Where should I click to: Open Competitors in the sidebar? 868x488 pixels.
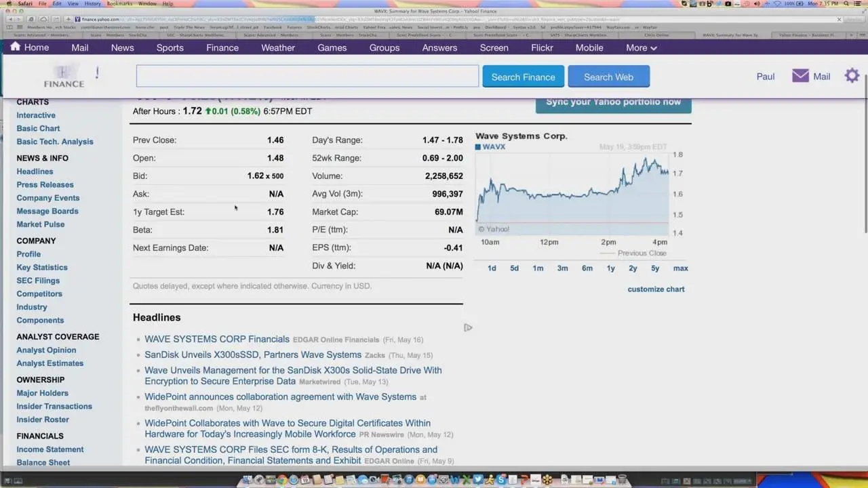[39, 293]
